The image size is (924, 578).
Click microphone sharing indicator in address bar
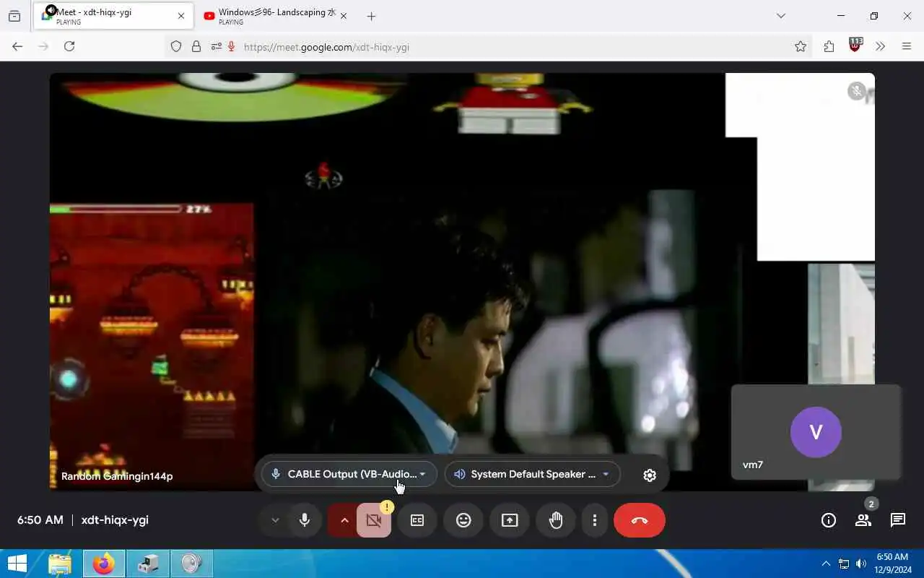click(x=232, y=46)
